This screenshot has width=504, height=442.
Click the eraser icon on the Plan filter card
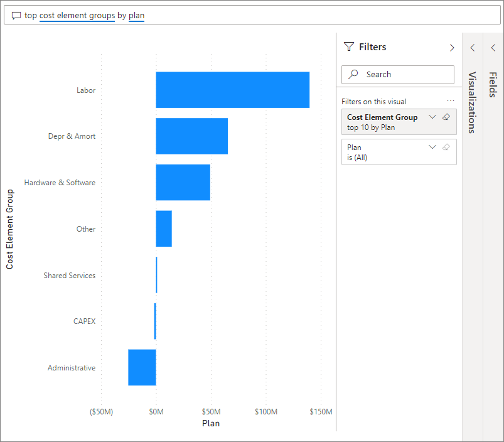446,148
